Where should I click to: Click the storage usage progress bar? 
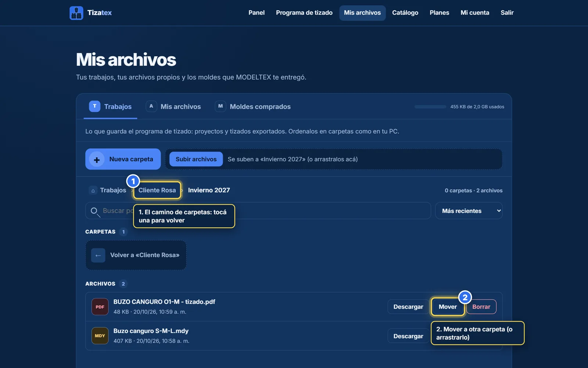tap(430, 107)
